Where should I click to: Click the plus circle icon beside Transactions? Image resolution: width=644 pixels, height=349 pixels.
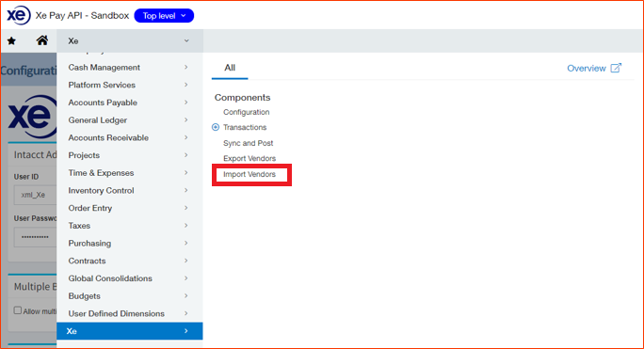click(x=216, y=127)
